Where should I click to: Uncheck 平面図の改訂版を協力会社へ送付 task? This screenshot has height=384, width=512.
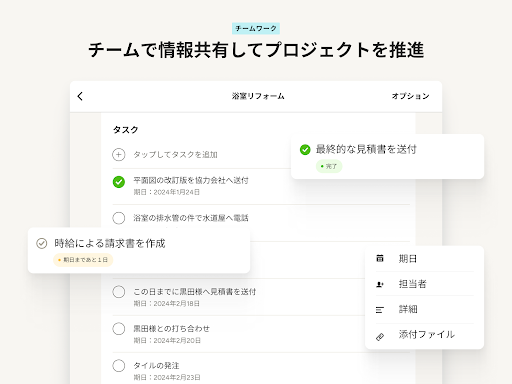(x=119, y=182)
